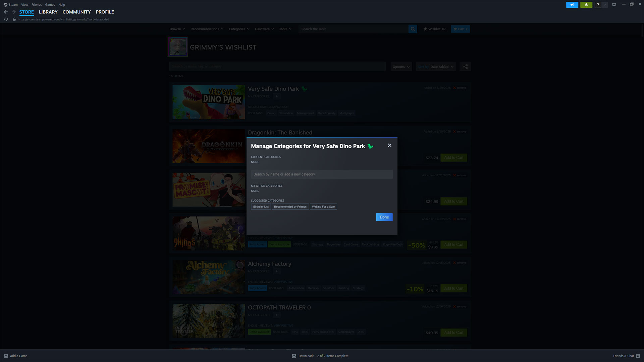Expand the account dropdown arrow
Screen dimensions: 644x362
click(605, 5)
